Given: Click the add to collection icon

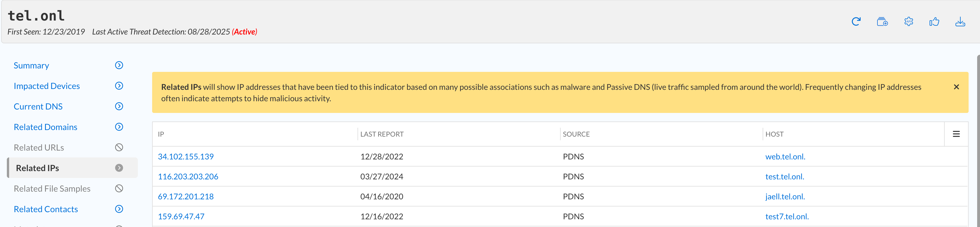Looking at the screenshot, I should click(x=882, y=22).
